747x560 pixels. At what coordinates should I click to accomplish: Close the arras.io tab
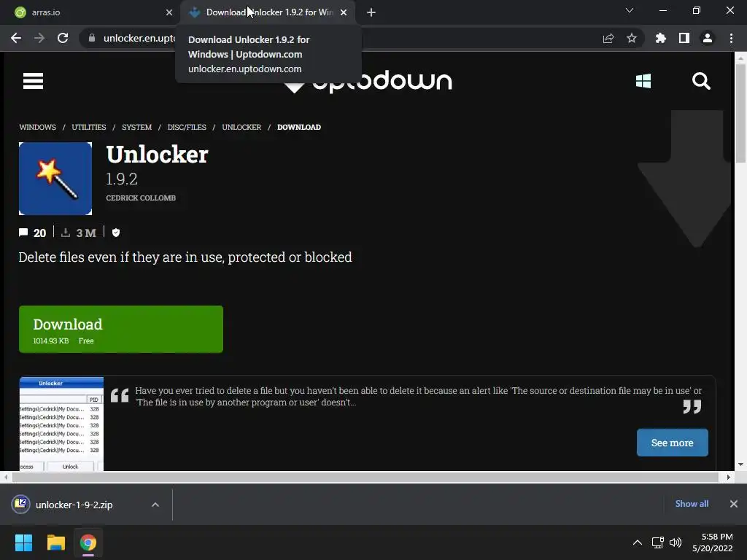coord(169,12)
